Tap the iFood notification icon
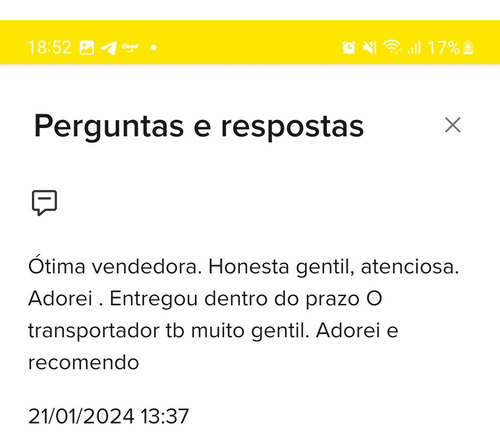This screenshot has height=444, width=500. click(x=130, y=47)
